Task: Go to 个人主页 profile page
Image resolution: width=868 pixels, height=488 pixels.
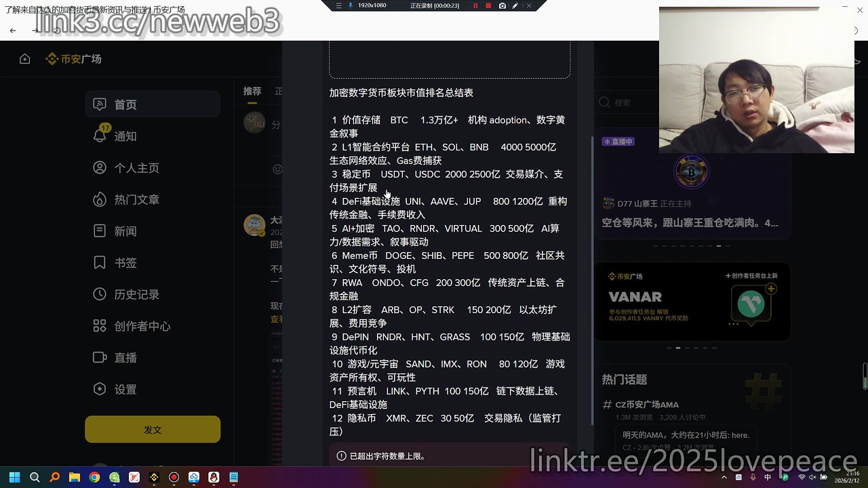Action: coord(153,168)
